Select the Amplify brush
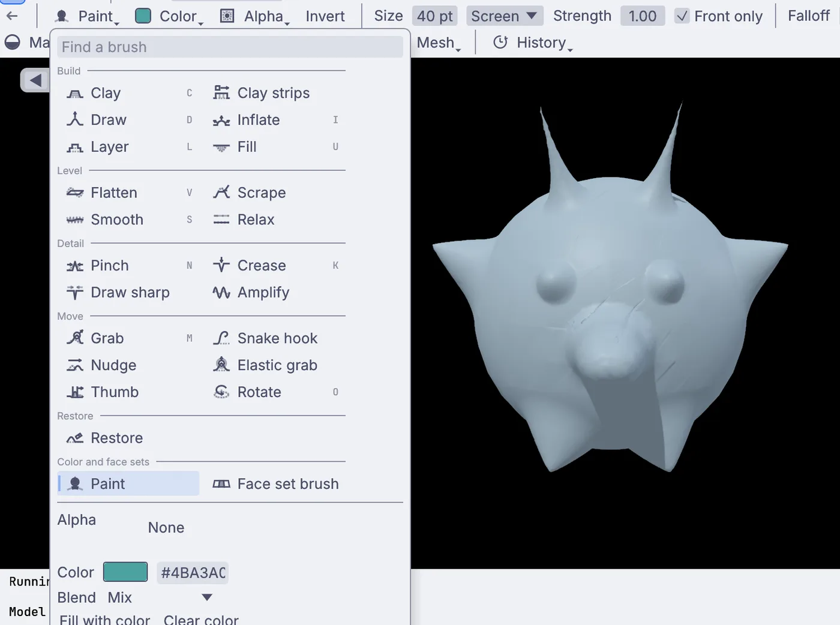Image resolution: width=840 pixels, height=625 pixels. (x=275, y=293)
